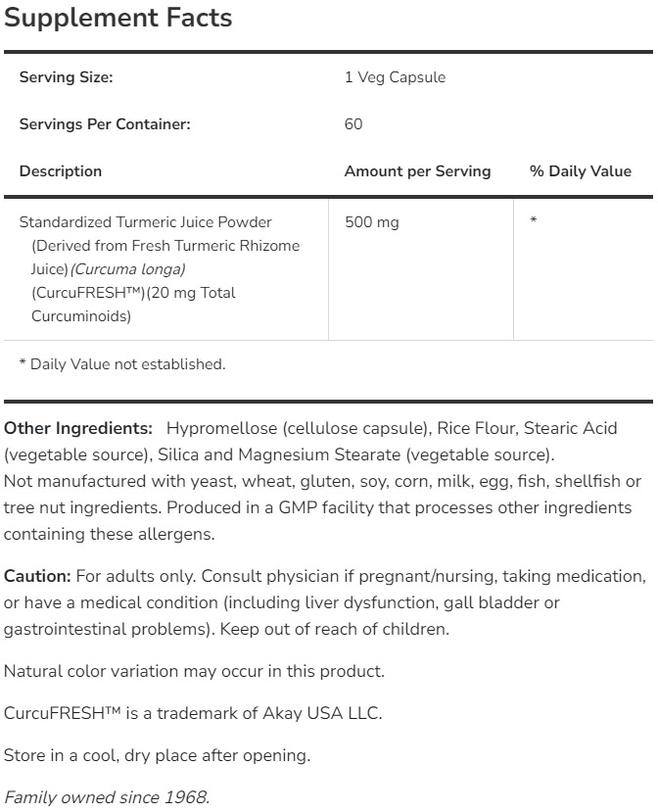Image resolution: width=658 pixels, height=812 pixels.
Task: Click the italic Curcuma longa name
Action: tap(128, 269)
